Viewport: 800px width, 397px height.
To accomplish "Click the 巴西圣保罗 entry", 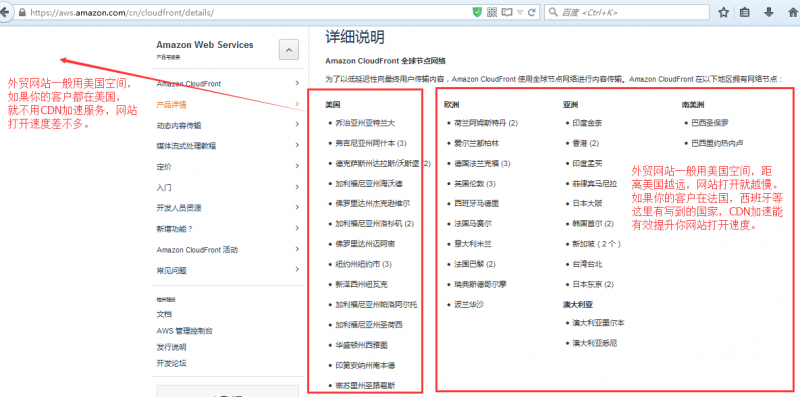I will click(710, 123).
